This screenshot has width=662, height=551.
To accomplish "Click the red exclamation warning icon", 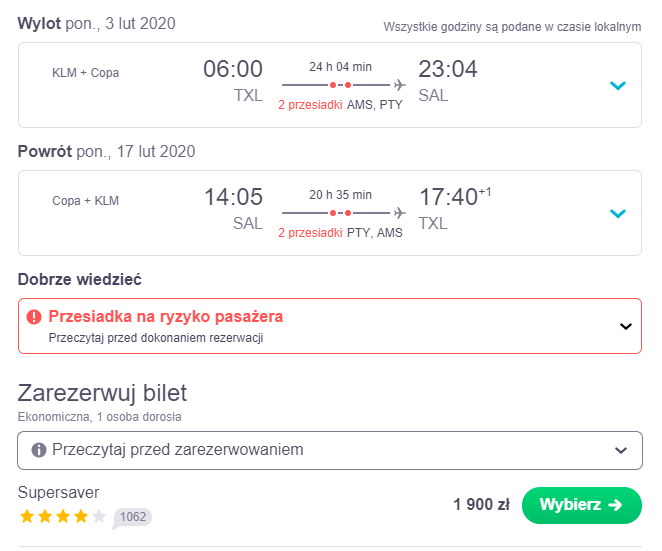I will 34,317.
